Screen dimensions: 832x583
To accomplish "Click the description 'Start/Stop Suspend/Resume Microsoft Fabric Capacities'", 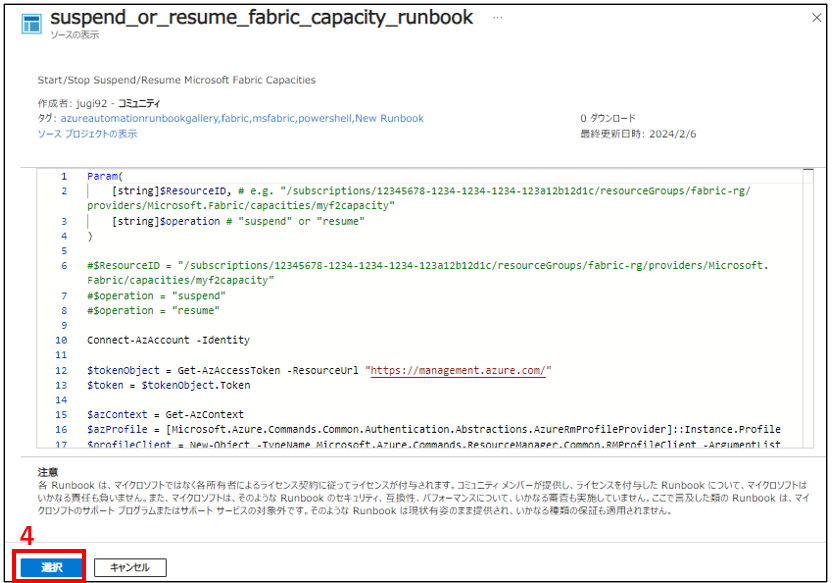I will point(177,80).
